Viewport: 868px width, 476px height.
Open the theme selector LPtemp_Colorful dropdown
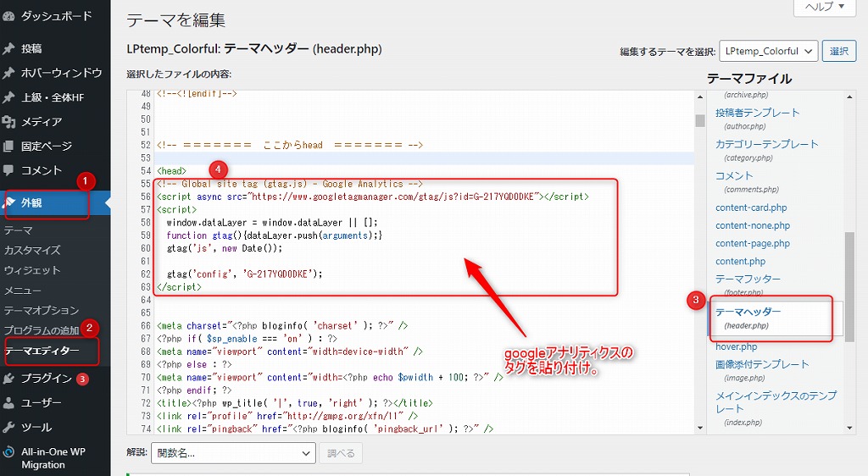[768, 52]
